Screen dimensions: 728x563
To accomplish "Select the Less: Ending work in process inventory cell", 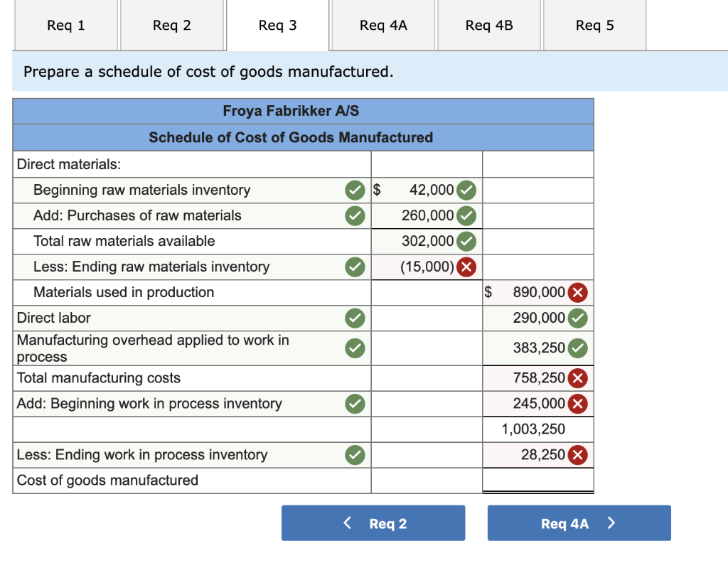I will coord(192,455).
